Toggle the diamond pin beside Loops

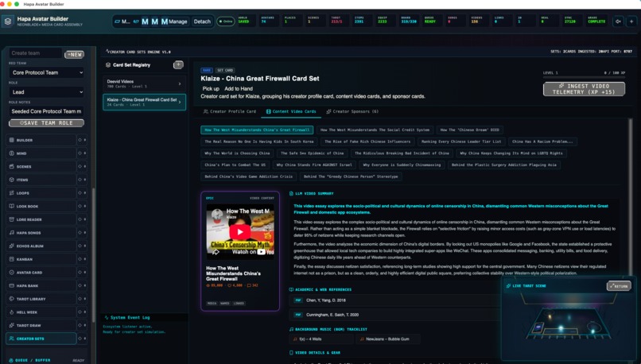(80, 193)
